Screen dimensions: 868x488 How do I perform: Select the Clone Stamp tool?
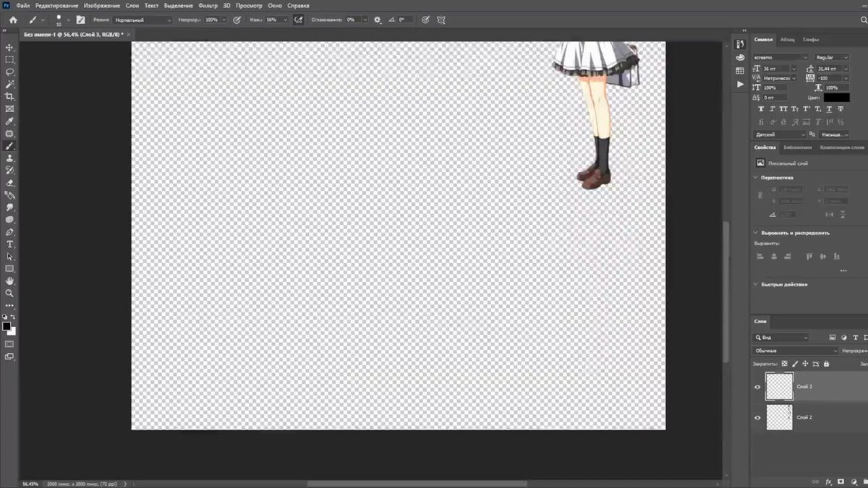click(9, 158)
